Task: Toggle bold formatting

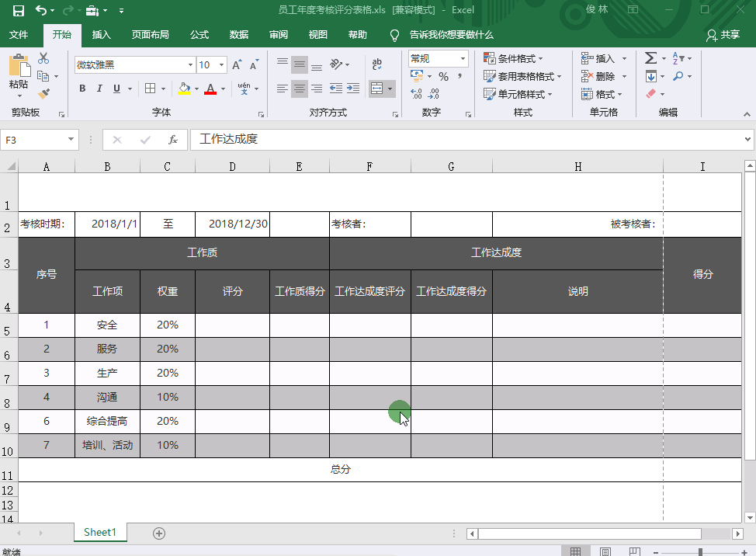Action: 82,89
